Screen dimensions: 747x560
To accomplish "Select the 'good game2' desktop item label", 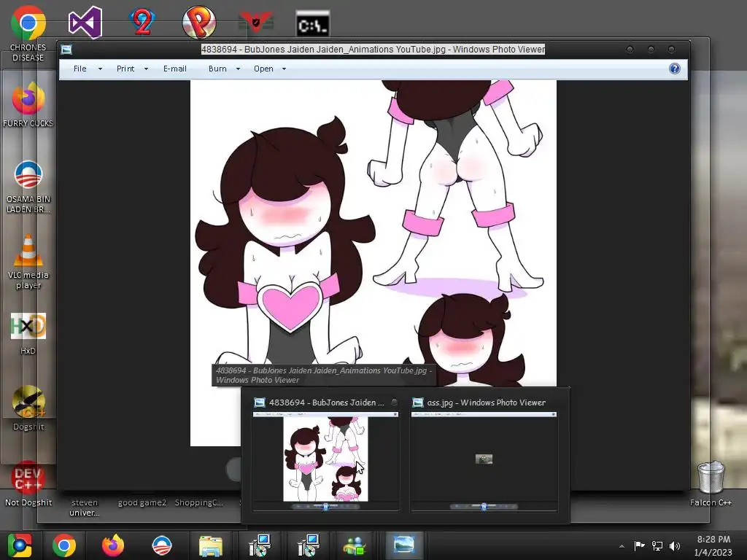I will [x=142, y=502].
